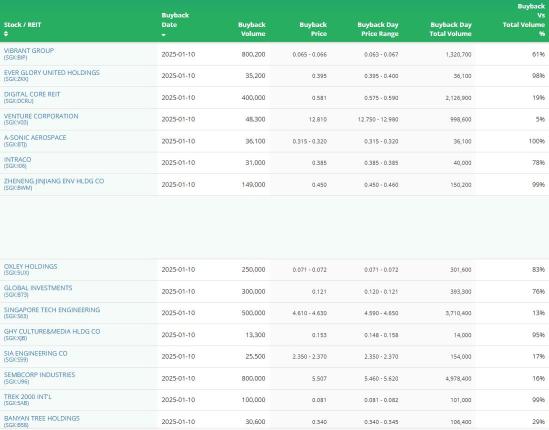
Task: Open the SIA ENGINEERING CO link
Action: click(x=35, y=353)
